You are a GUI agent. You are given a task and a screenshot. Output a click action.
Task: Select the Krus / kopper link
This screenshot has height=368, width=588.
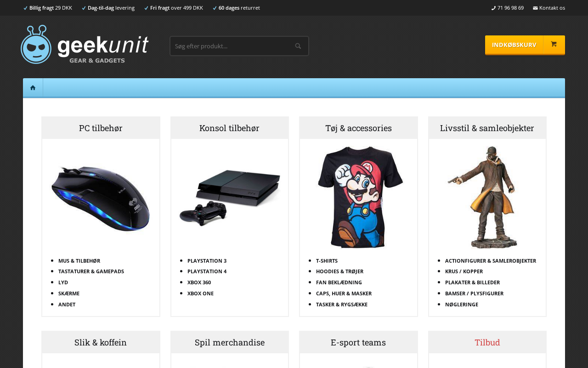tap(464, 271)
